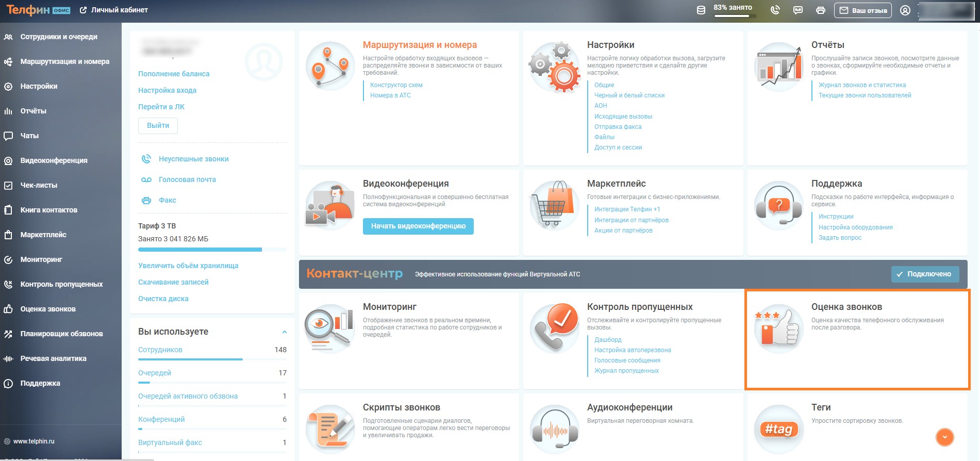
Task: Open Номера в АТС link
Action: (x=390, y=95)
